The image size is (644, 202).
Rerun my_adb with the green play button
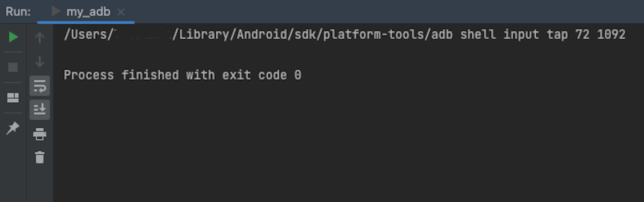click(x=13, y=37)
